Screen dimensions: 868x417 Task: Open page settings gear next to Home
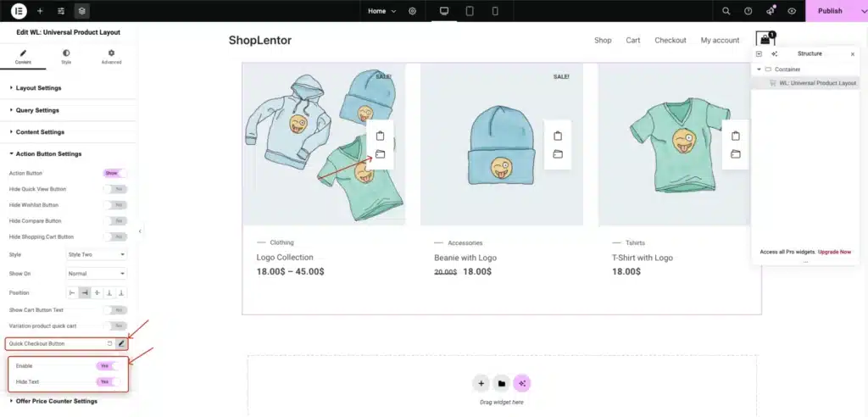[x=413, y=11]
